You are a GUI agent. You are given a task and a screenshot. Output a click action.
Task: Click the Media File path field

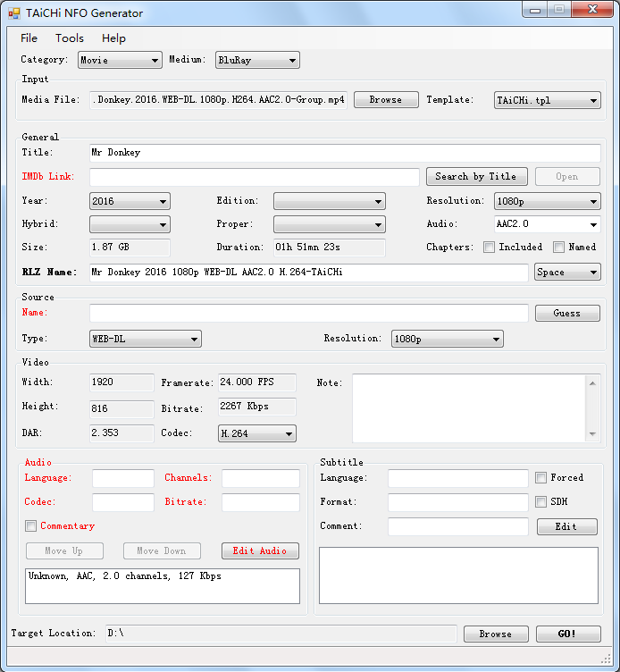pos(218,100)
